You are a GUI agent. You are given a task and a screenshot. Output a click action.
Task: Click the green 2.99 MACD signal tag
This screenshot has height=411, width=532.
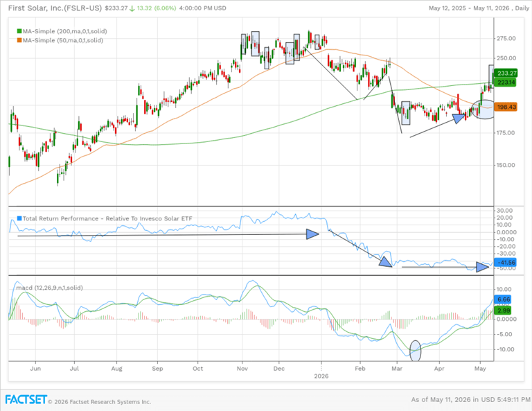[x=504, y=311]
